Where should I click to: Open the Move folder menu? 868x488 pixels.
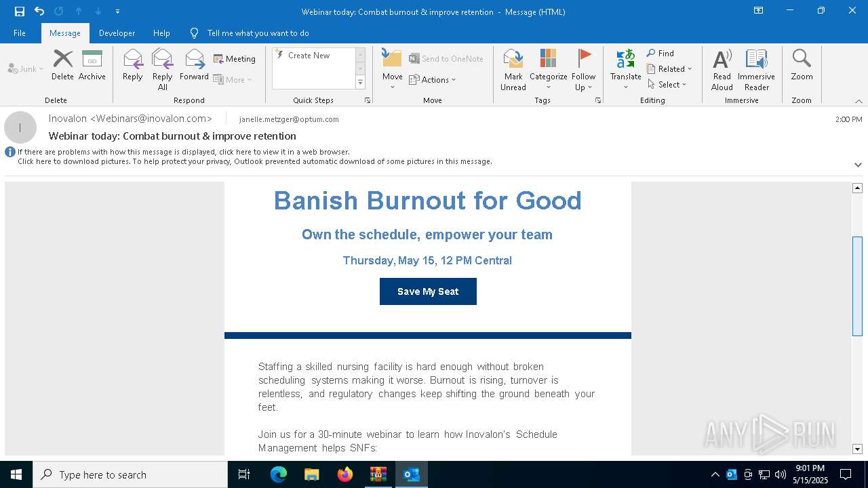coord(392,69)
